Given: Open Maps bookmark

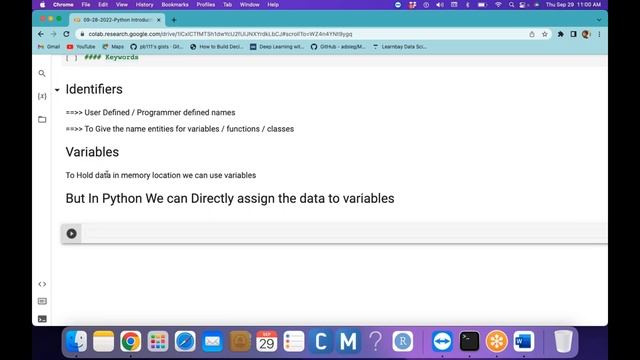Looking at the screenshot, I should pyautogui.click(x=113, y=47).
